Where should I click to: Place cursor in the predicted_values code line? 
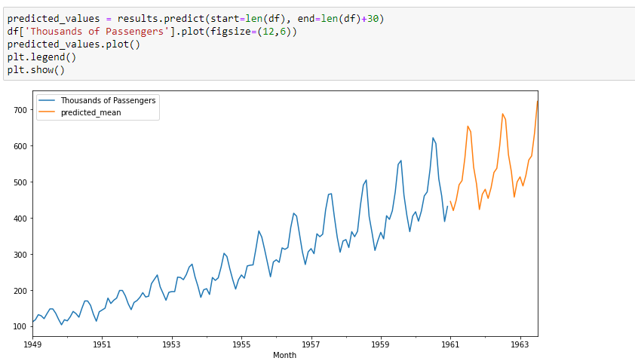pyautogui.click(x=195, y=19)
